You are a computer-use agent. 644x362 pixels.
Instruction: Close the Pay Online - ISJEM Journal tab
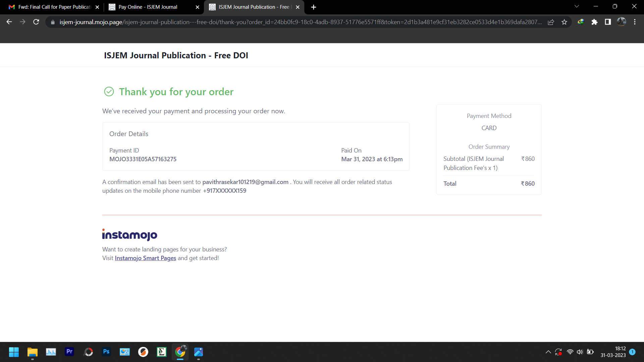tap(197, 7)
